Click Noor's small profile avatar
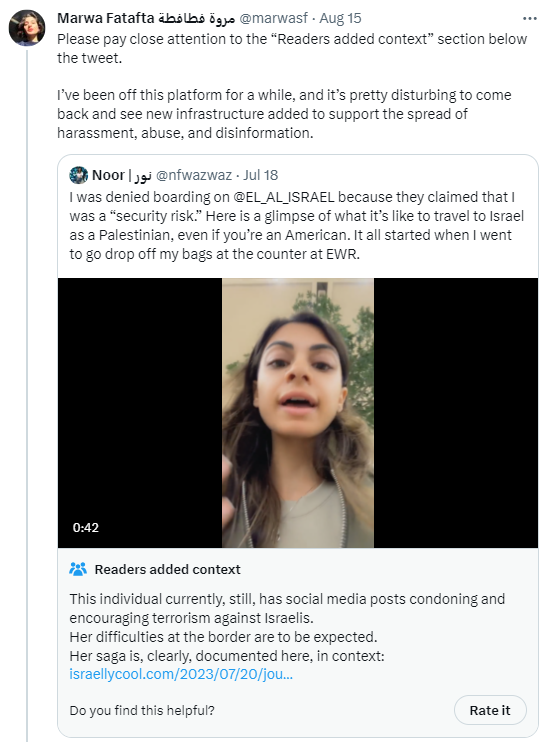This screenshot has height=742, width=551. tap(79, 175)
